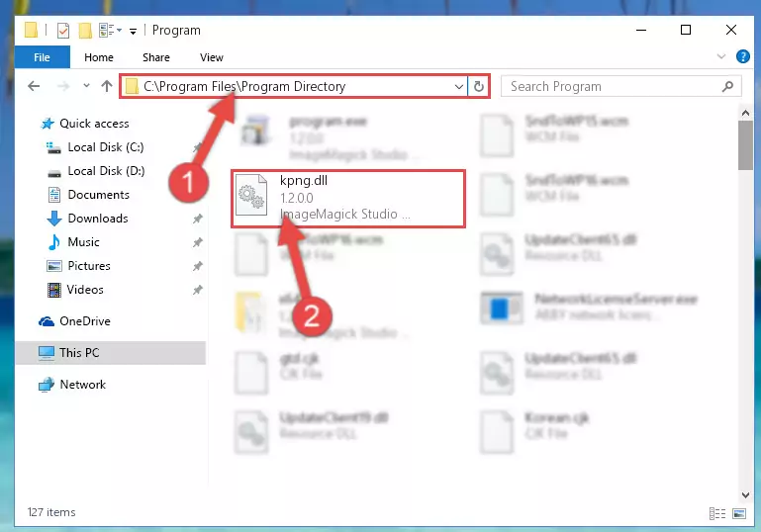
Task: Select the program.exe file icon
Action: pos(255,130)
